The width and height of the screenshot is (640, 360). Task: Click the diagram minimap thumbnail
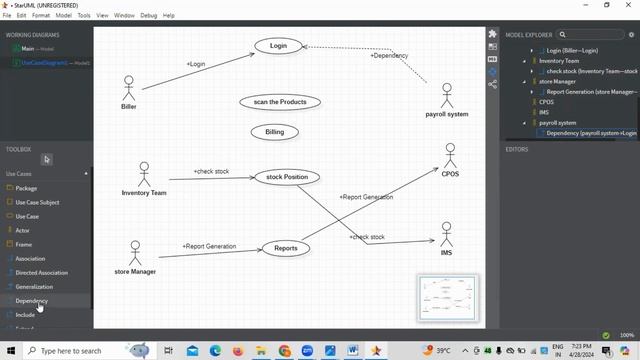(x=447, y=298)
